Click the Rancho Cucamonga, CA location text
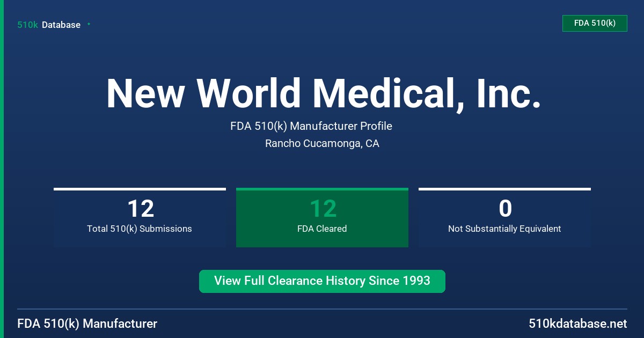 322,144
